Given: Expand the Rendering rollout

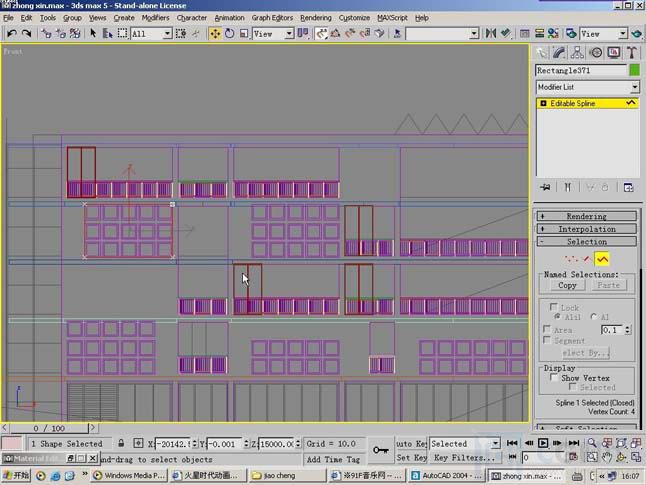Looking at the screenshot, I should [x=587, y=216].
